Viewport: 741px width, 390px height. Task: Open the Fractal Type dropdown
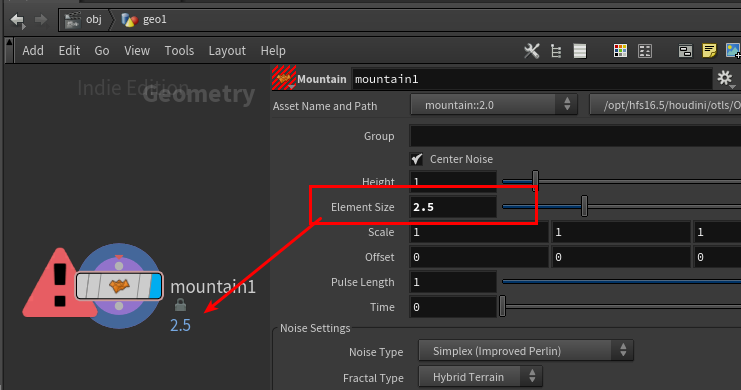(480, 377)
